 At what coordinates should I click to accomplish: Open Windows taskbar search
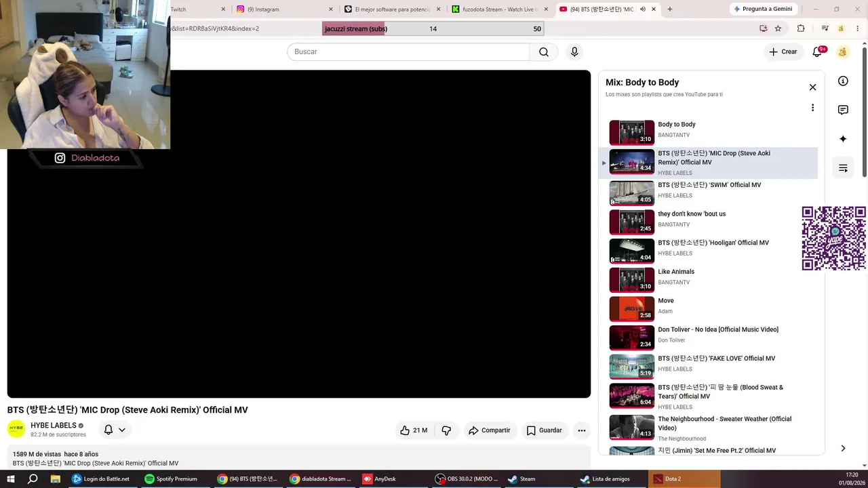tap(33, 479)
